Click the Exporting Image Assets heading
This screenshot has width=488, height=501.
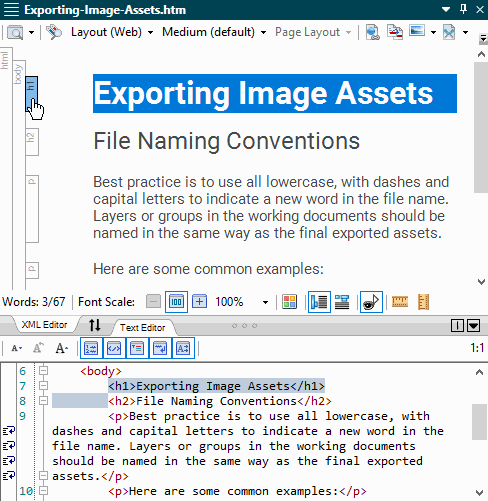263,93
